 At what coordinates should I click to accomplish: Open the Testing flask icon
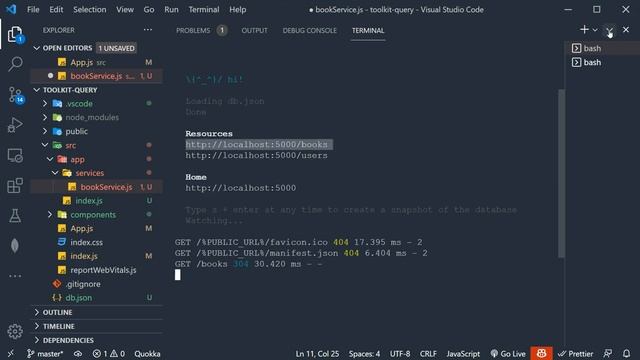15,216
